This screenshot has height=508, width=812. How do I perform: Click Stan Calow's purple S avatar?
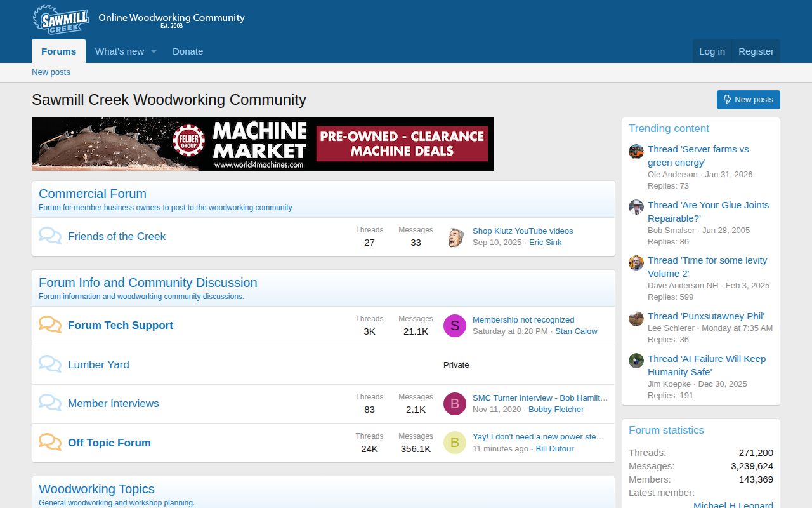coord(454,326)
